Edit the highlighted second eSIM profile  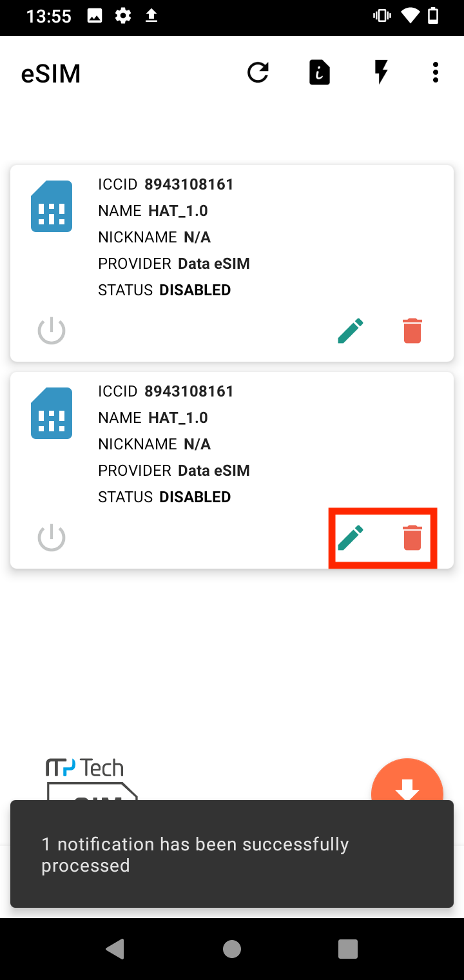point(350,537)
